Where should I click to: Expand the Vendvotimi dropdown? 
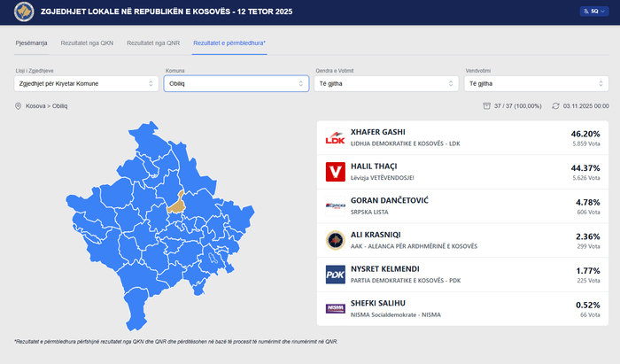534,83
